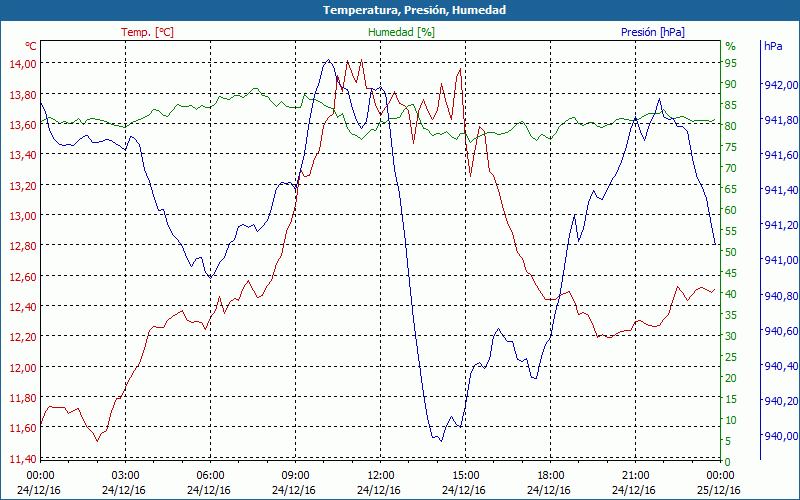Click the 55 humidity axis value
Screen dimensions: 800x500
coord(731,231)
